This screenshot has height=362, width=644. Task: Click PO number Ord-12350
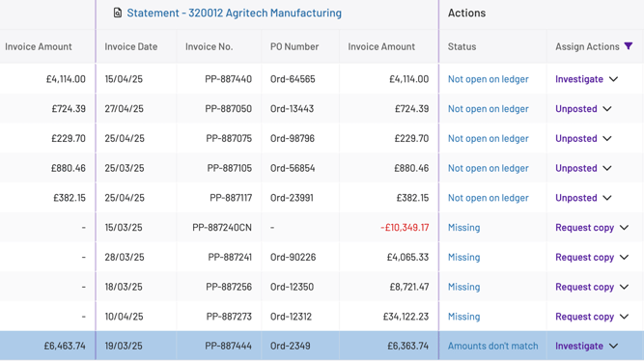pyautogui.click(x=292, y=287)
